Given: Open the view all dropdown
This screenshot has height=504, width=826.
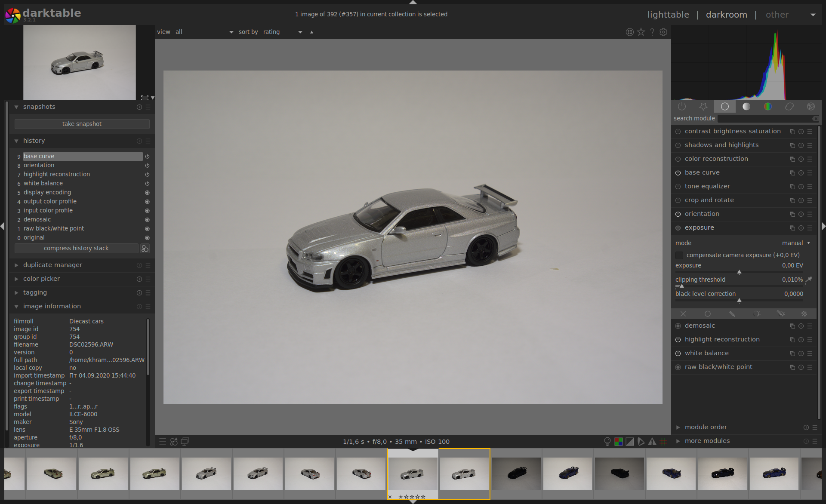Looking at the screenshot, I should 204,32.
